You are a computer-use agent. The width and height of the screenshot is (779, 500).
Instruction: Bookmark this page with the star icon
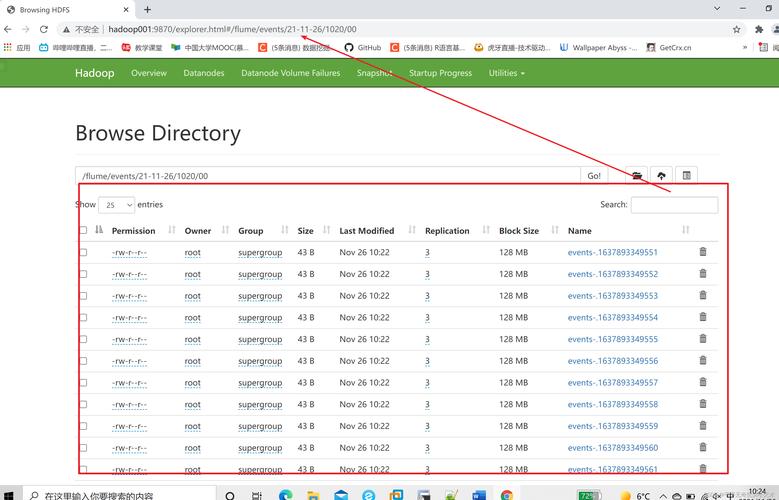pos(736,29)
